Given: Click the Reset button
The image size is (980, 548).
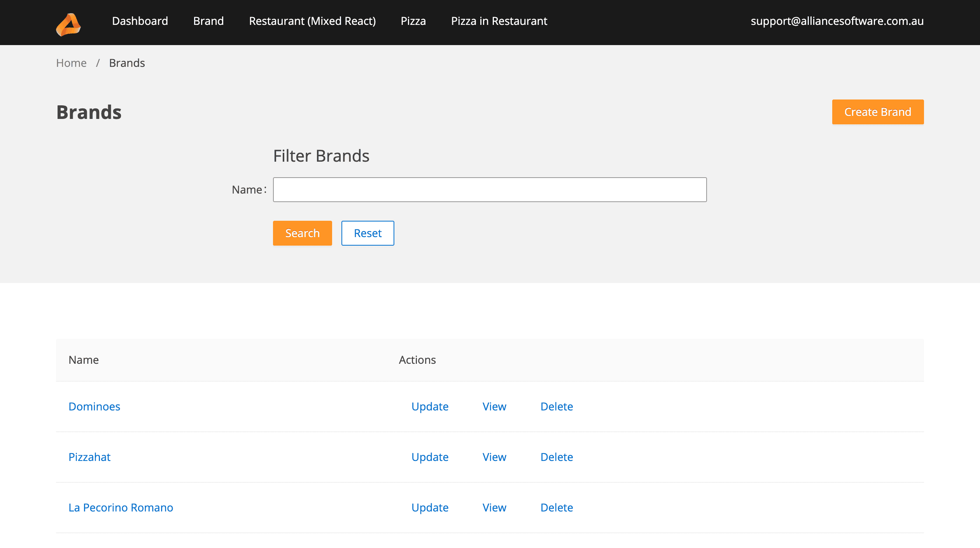Looking at the screenshot, I should (367, 233).
